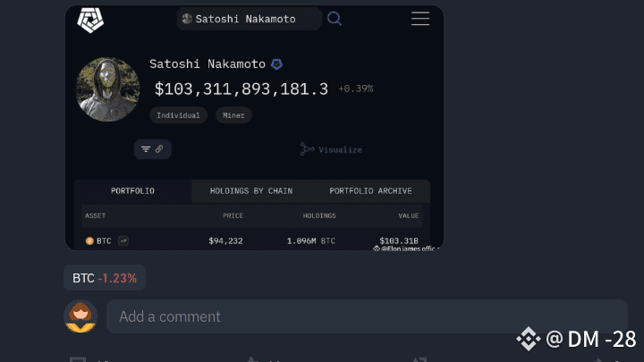Switch to the Portfolio tab

132,191
